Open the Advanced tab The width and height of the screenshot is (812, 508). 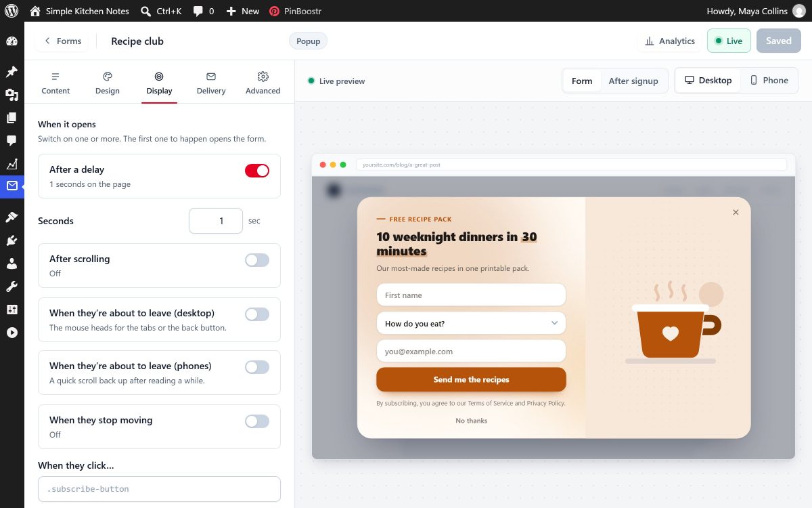tap(263, 83)
